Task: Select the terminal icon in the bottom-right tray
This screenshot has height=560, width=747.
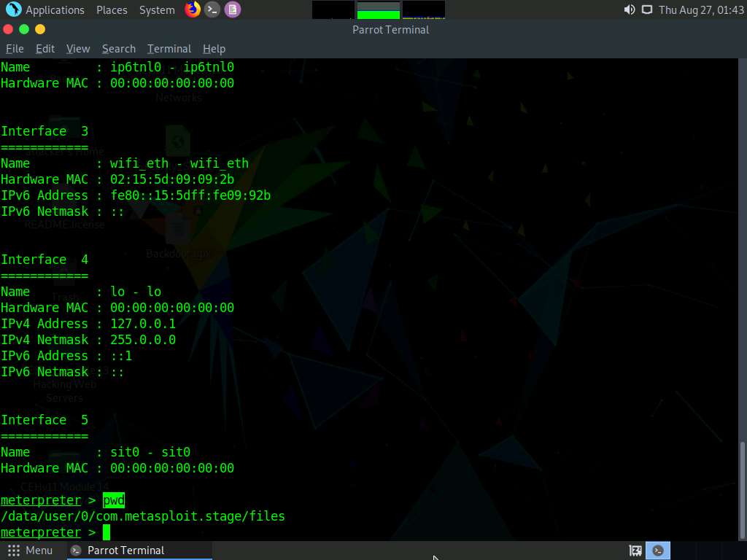Action: 657,550
